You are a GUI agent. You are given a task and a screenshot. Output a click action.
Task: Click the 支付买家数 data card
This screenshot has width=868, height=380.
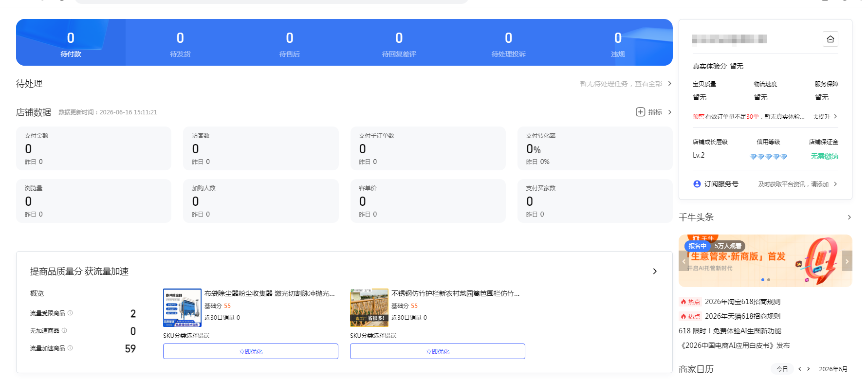click(595, 201)
